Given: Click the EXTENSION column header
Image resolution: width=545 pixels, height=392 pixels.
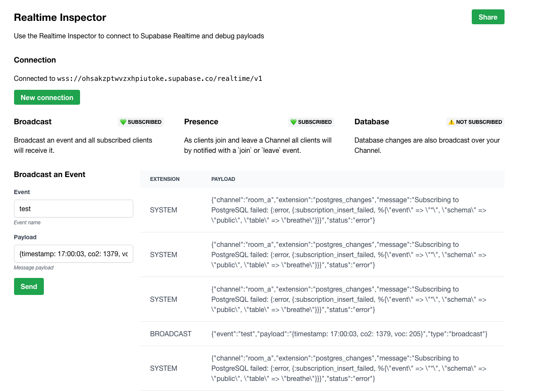Looking at the screenshot, I should (165, 179).
